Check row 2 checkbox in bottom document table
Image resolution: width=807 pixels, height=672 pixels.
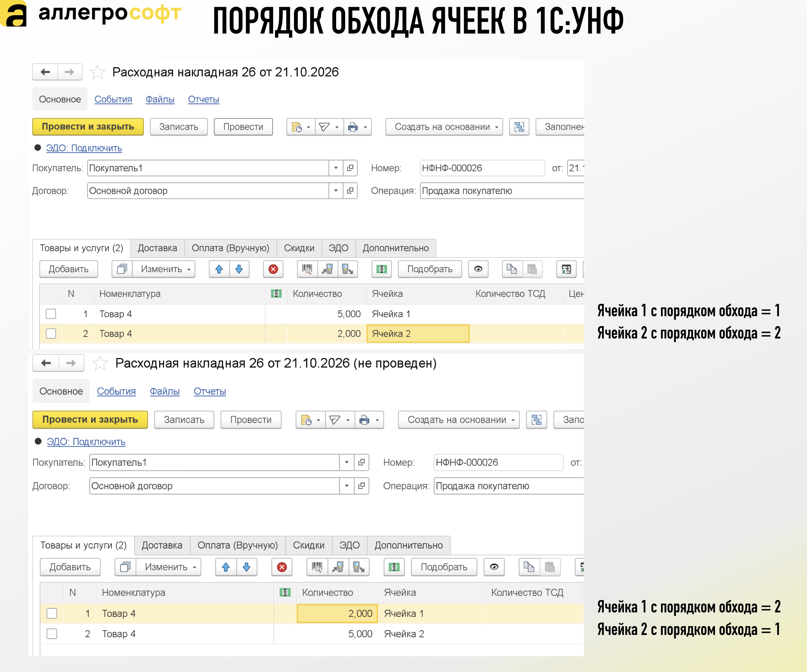(x=52, y=634)
